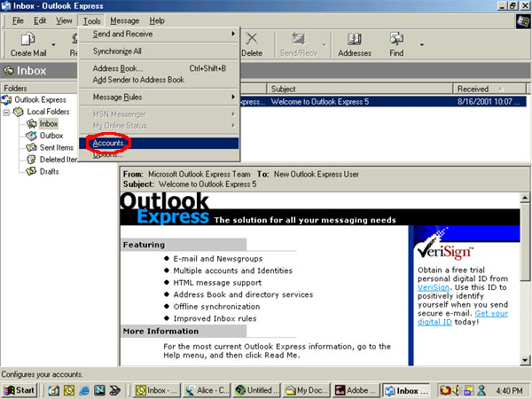Click the 8/16/2001 received date cell
532x399 pixels.
(x=489, y=102)
